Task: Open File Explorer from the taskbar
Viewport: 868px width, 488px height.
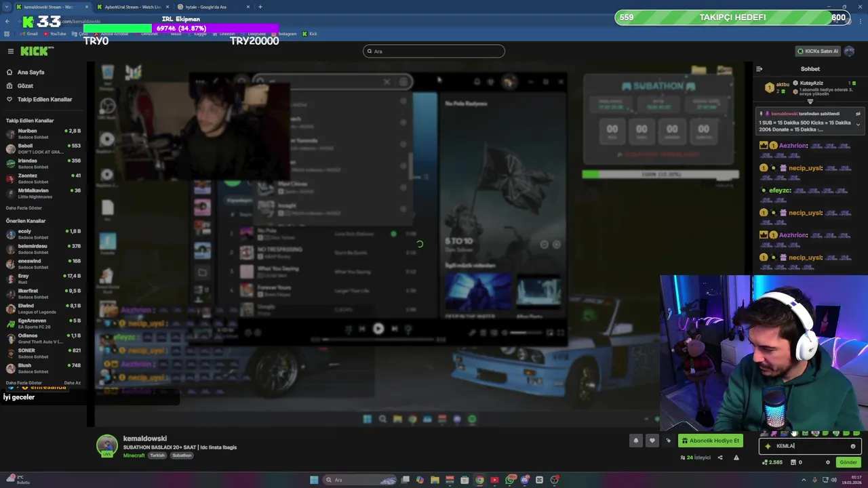Action: coord(435,480)
